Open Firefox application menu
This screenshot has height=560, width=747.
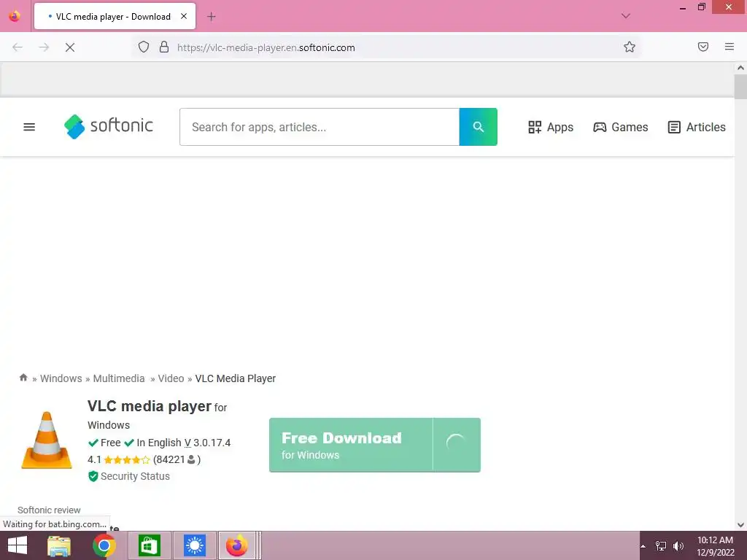click(729, 47)
